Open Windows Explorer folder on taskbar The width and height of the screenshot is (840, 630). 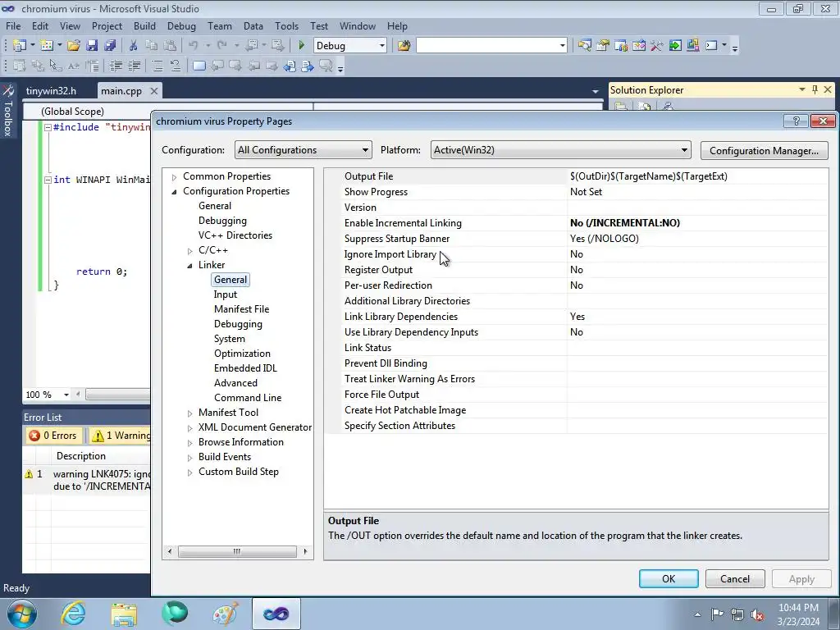(124, 614)
